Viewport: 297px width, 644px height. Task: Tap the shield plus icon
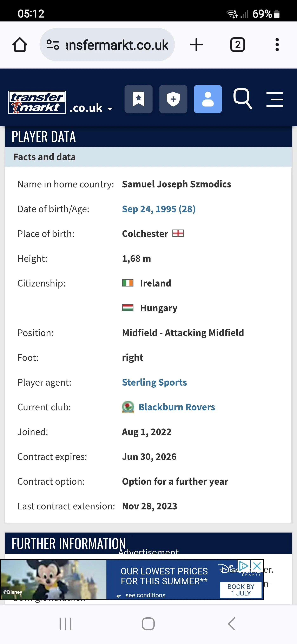coord(173,99)
